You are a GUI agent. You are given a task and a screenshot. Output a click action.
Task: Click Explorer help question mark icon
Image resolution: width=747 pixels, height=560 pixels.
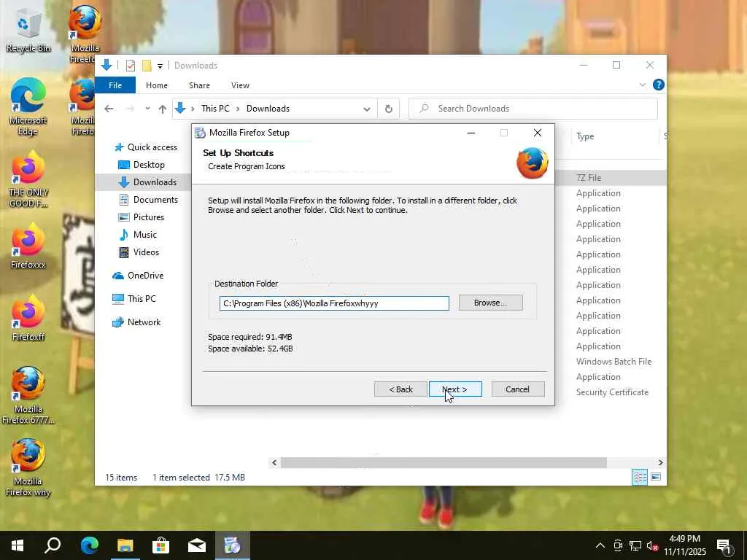pos(659,85)
